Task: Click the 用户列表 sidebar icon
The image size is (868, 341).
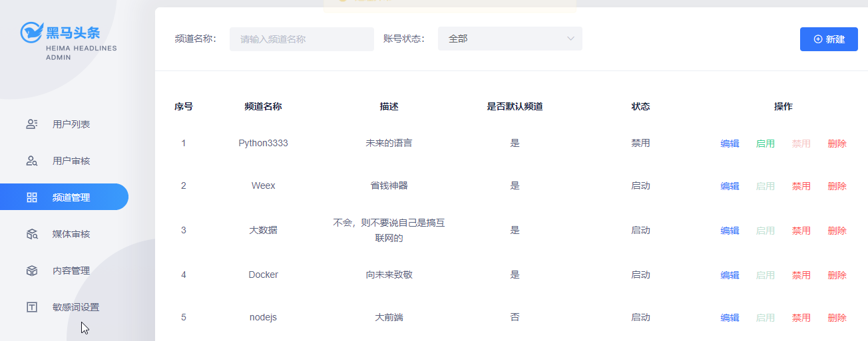Action: pyautogui.click(x=31, y=124)
